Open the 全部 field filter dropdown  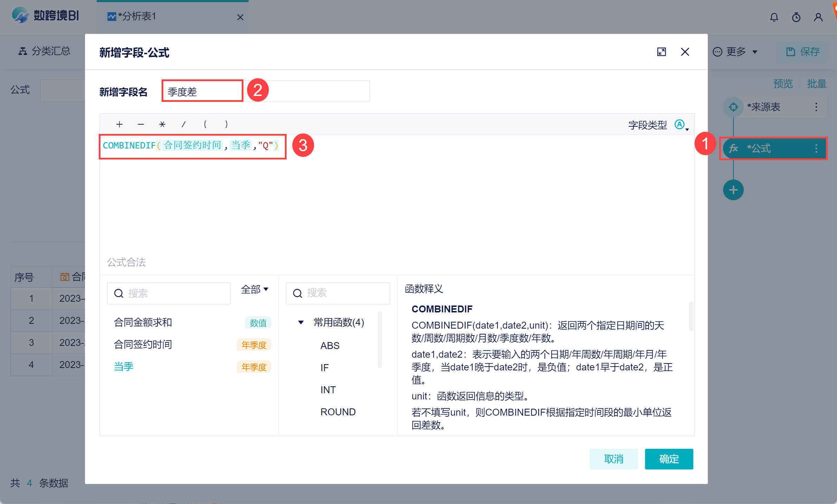[x=255, y=289]
